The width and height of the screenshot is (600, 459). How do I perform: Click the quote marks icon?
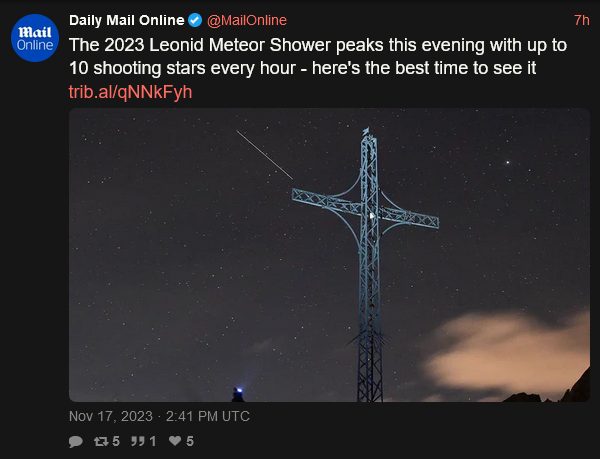click(x=138, y=441)
